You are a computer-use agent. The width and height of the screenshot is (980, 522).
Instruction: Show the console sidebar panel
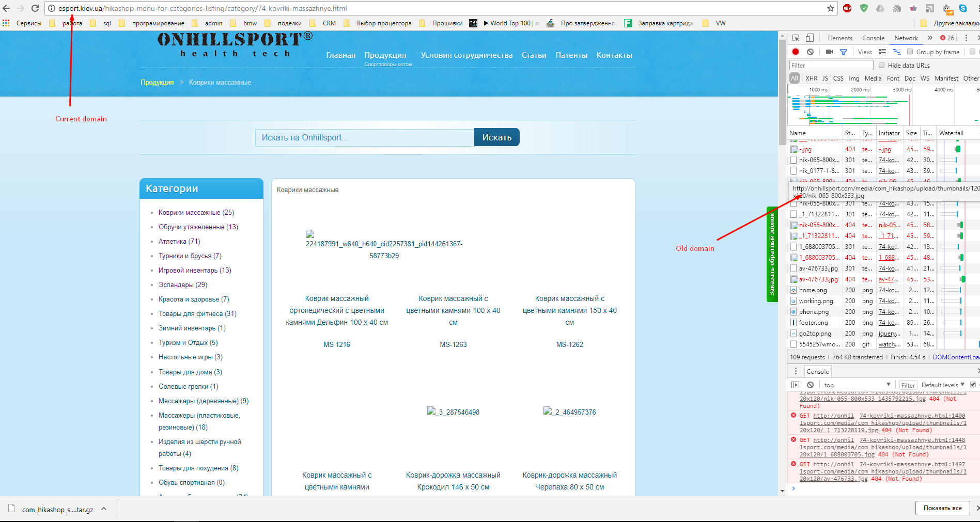coord(796,385)
